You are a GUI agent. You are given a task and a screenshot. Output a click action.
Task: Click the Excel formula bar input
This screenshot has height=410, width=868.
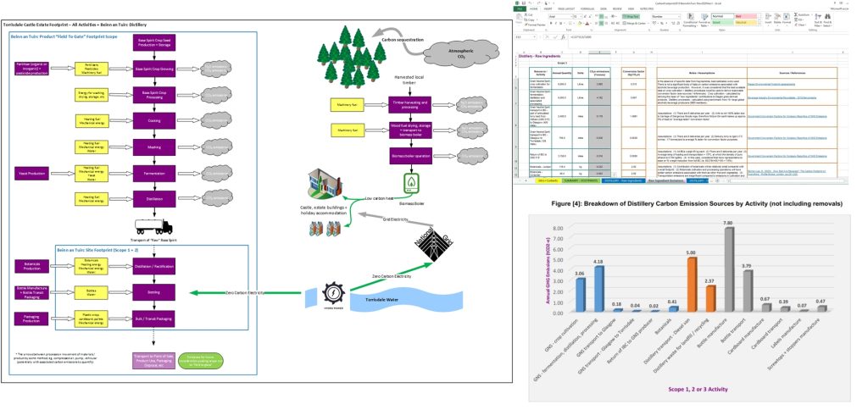[703, 36]
